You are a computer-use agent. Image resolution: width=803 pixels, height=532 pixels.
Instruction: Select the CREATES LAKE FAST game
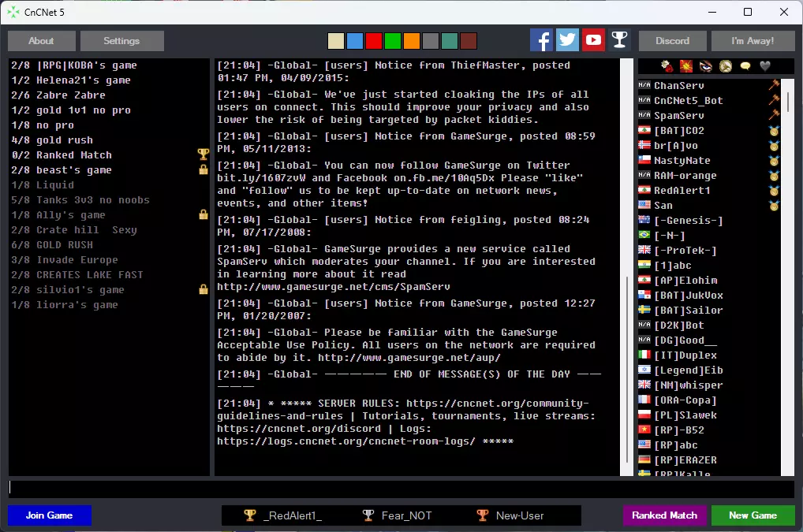coord(109,275)
